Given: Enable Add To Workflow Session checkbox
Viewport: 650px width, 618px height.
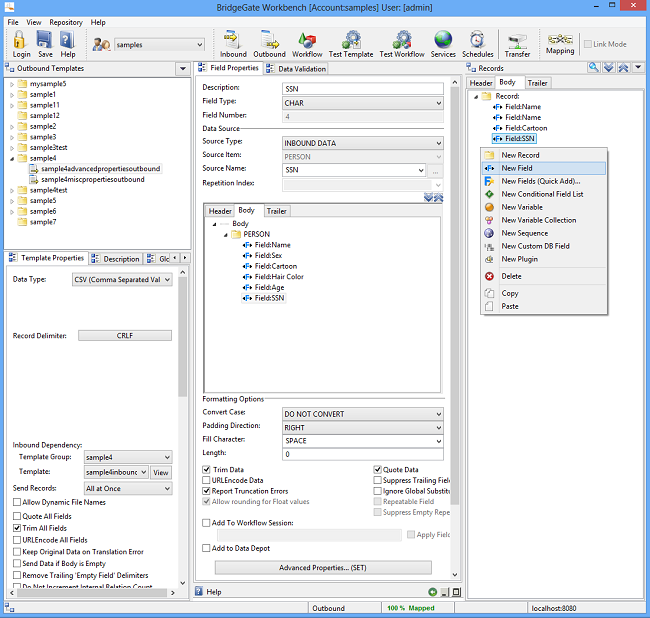Looking at the screenshot, I should click(x=206, y=523).
